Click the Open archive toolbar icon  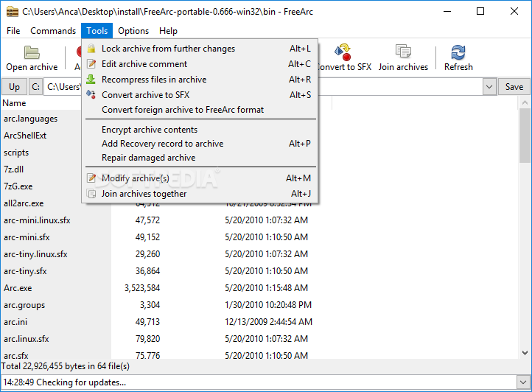pos(32,52)
